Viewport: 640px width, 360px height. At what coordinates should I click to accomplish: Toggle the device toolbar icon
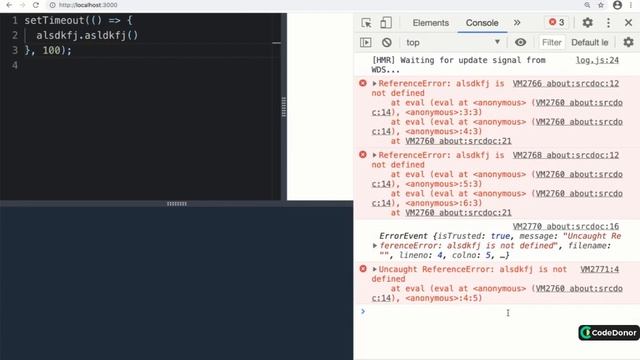(x=386, y=23)
